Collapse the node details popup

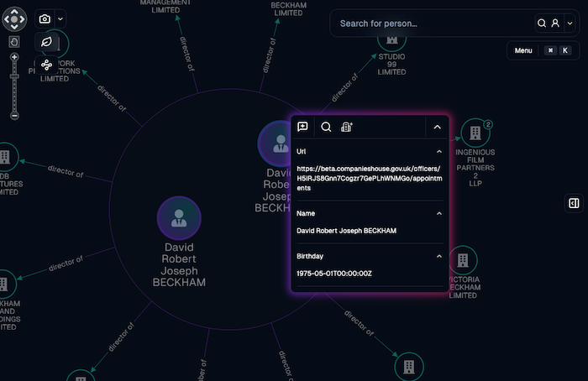click(x=438, y=128)
